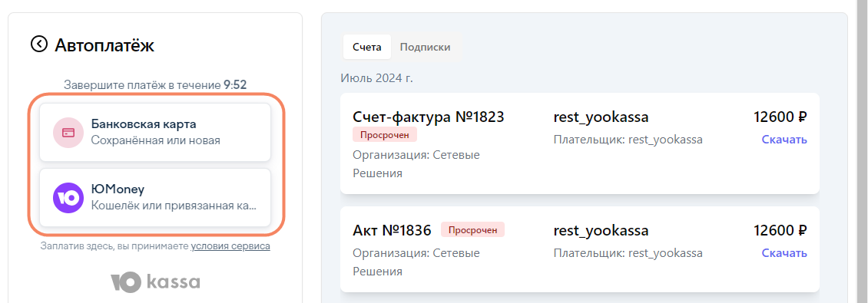Viewport: 868px width, 303px height.
Task: Click Организация text in Акт 1836 card
Action: (416, 262)
